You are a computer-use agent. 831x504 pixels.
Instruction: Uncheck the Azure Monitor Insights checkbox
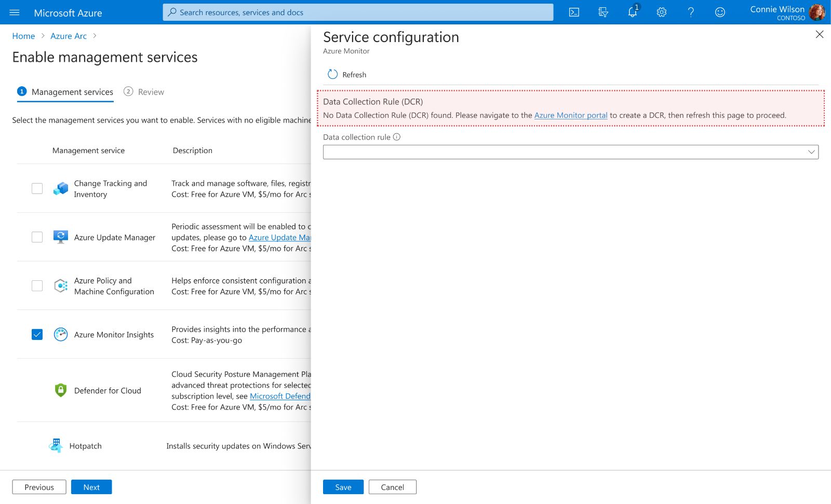tap(37, 334)
